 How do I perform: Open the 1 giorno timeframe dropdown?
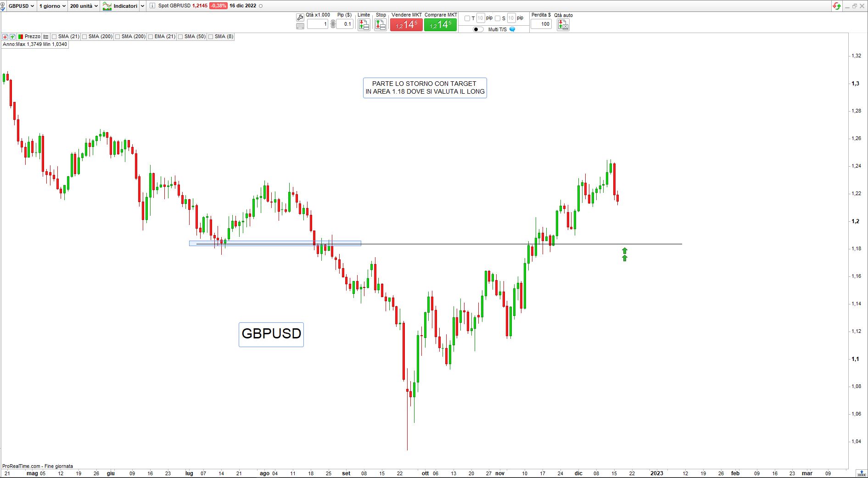[x=52, y=6]
